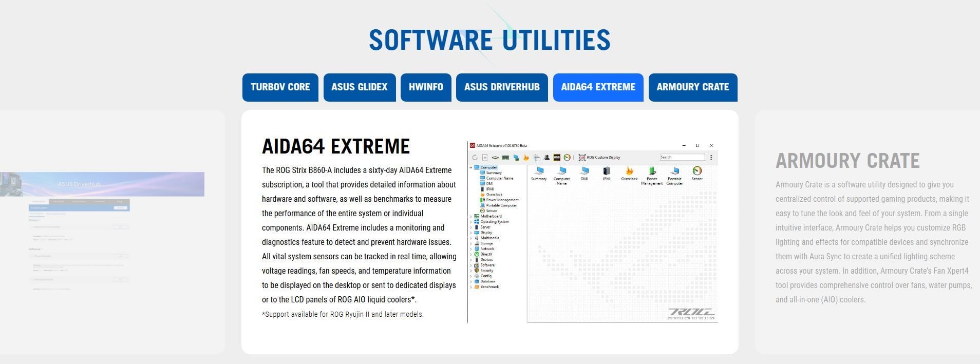Collapse the Computer tree node

[471, 167]
